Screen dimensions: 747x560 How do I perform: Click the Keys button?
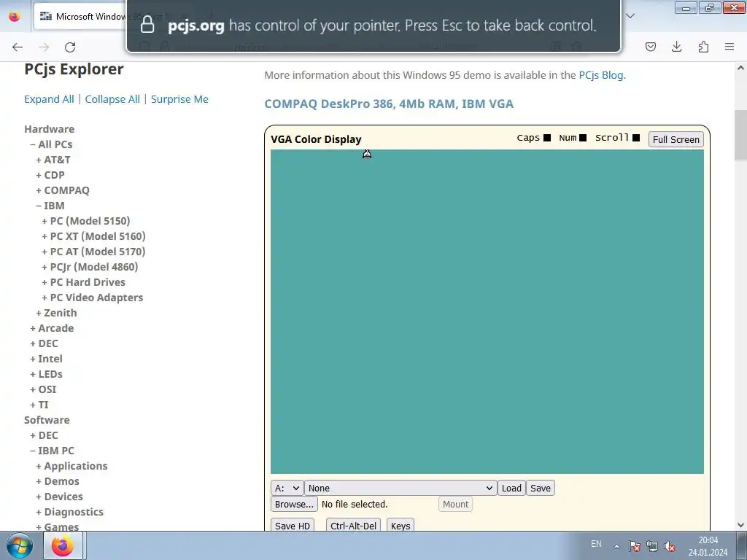[x=400, y=525]
